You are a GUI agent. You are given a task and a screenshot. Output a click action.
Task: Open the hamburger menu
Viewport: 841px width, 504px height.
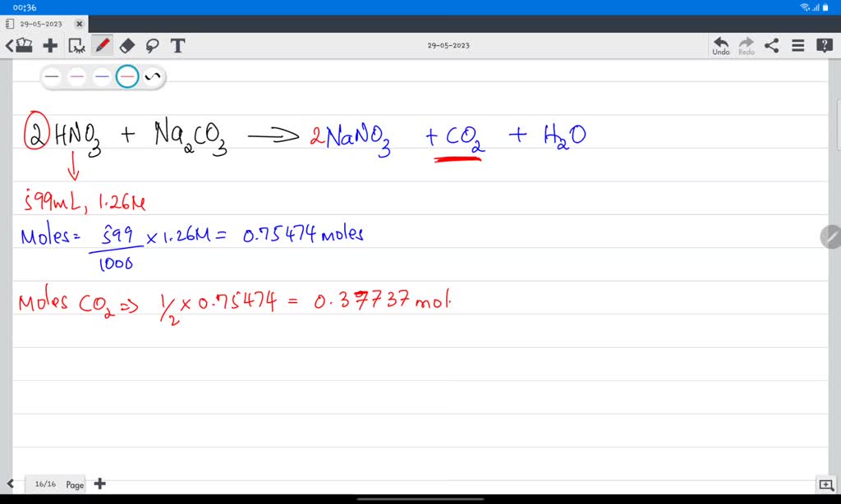797,45
